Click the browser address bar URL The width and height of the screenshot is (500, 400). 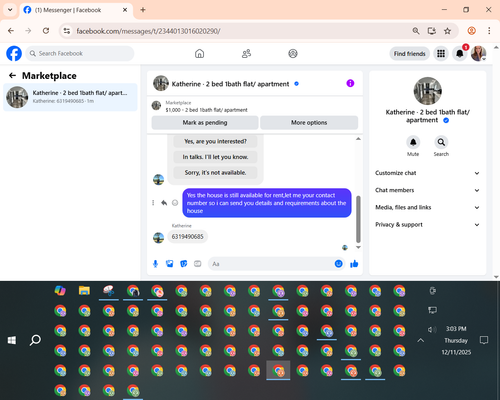pos(148,31)
